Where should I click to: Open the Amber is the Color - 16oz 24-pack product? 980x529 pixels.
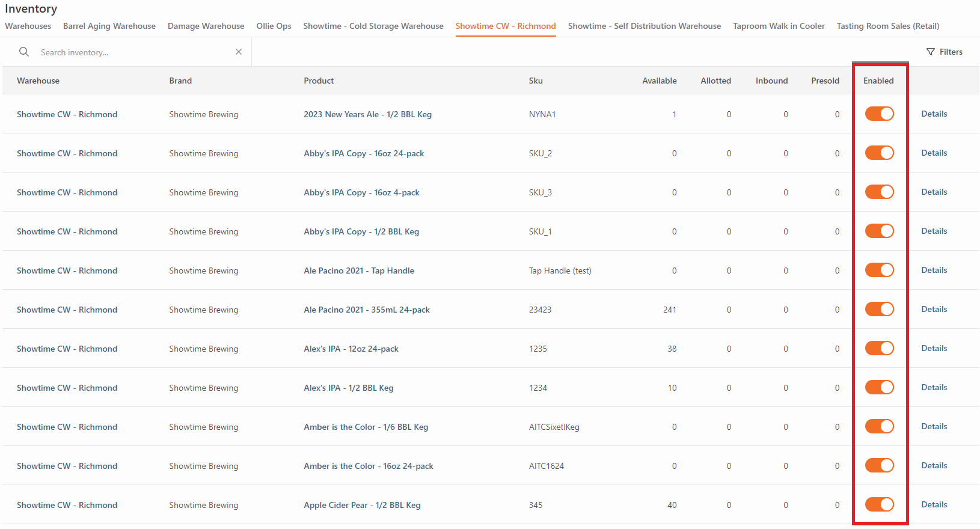(x=368, y=466)
